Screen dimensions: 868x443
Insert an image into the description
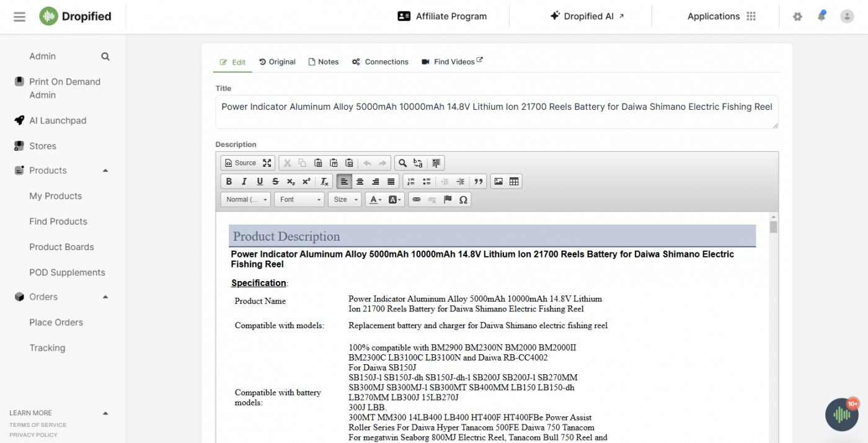(498, 181)
